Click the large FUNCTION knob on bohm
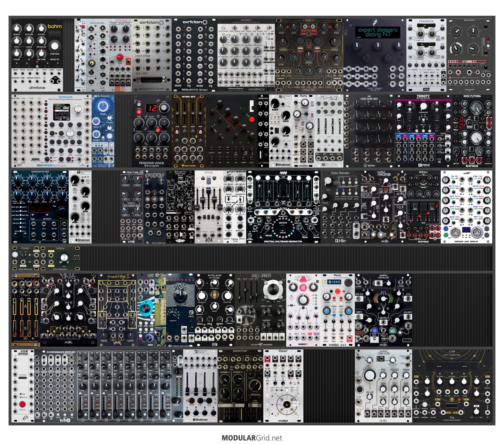Screen dimensions: 504x444 [54, 46]
